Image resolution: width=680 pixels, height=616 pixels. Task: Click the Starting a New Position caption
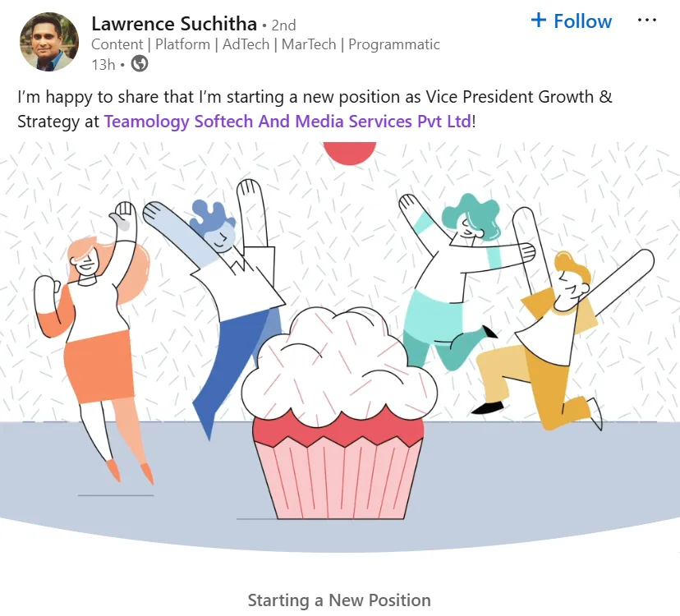tap(339, 600)
